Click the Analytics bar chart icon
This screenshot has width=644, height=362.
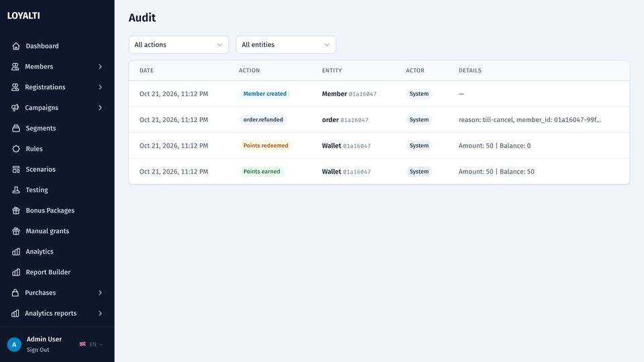click(x=16, y=251)
